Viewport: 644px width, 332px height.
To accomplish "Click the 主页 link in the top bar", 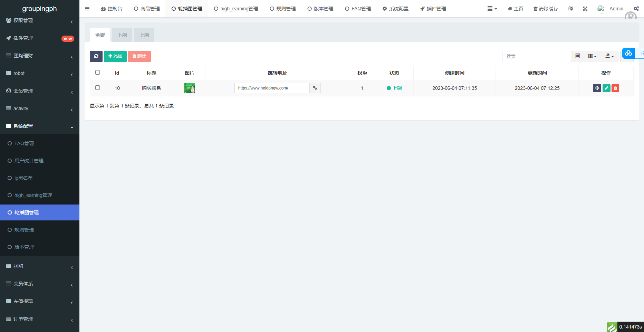I will pos(515,8).
